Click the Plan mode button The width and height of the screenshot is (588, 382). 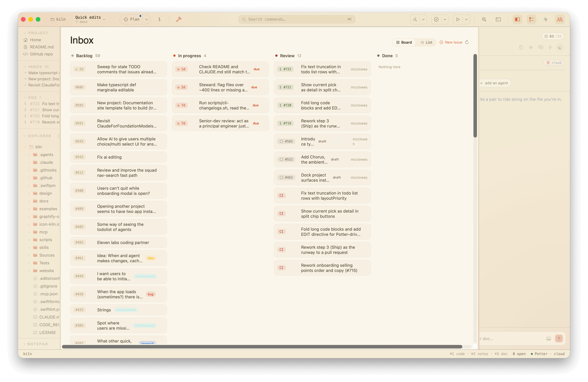132,19
